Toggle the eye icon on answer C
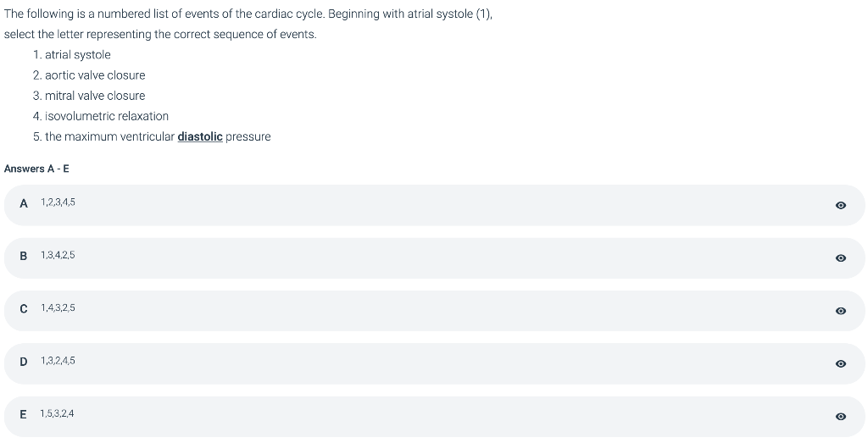 (840, 311)
